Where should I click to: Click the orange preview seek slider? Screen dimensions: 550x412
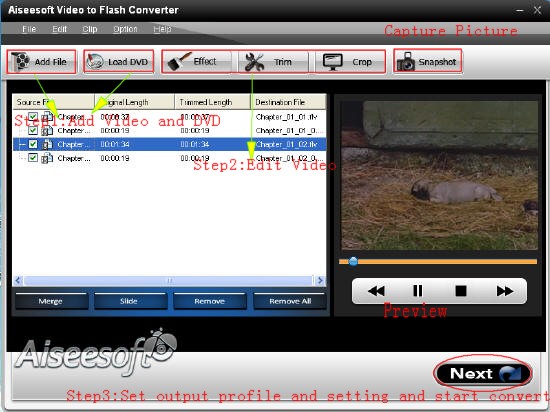[438, 262]
